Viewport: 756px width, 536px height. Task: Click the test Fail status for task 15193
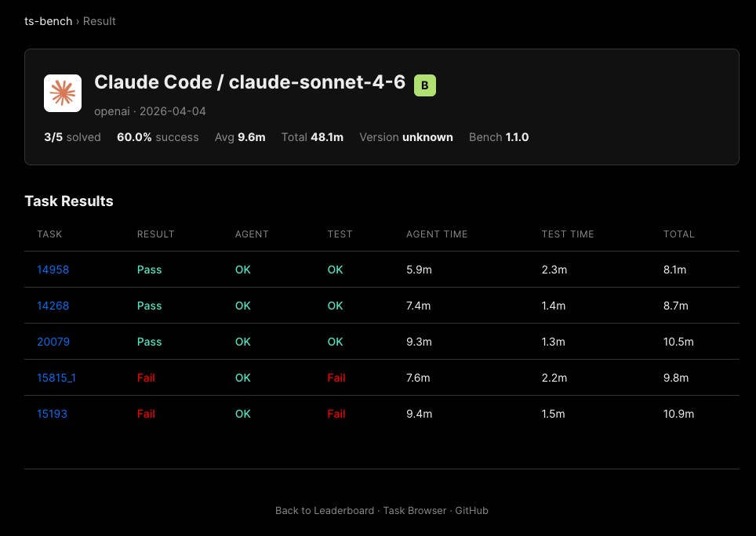[336, 415]
